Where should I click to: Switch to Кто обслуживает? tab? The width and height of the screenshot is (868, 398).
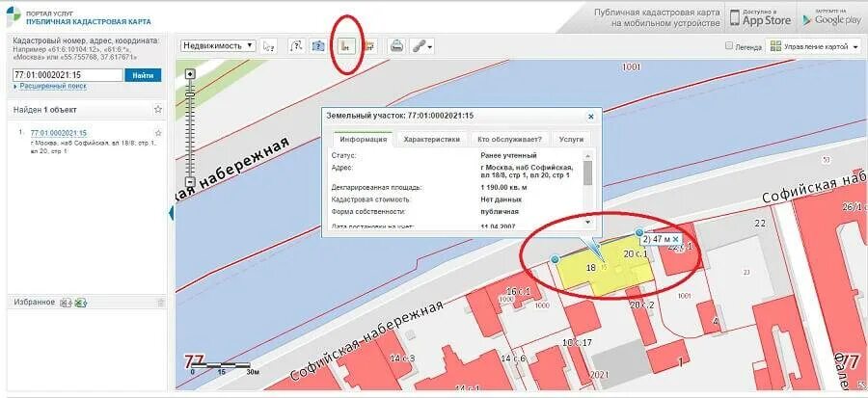(x=510, y=140)
